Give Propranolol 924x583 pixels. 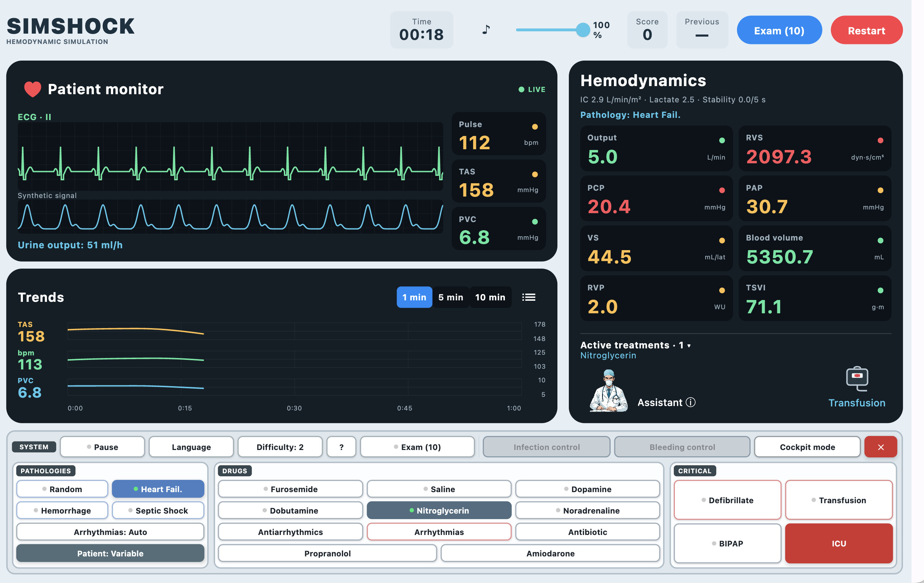(327, 553)
